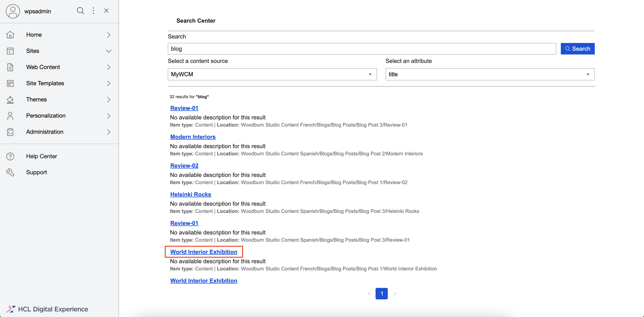644x317 pixels.
Task: Go to next results page arrow
Action: tap(395, 294)
